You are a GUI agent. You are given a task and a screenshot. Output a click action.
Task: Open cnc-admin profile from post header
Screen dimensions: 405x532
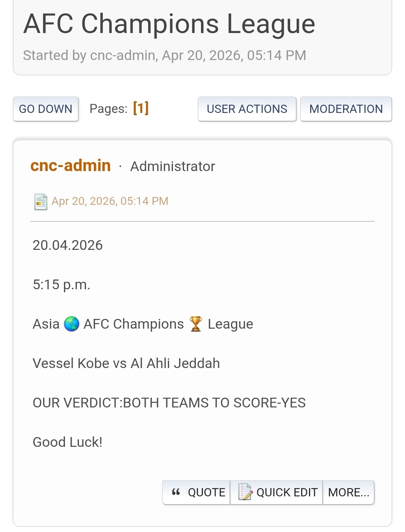pyautogui.click(x=70, y=166)
